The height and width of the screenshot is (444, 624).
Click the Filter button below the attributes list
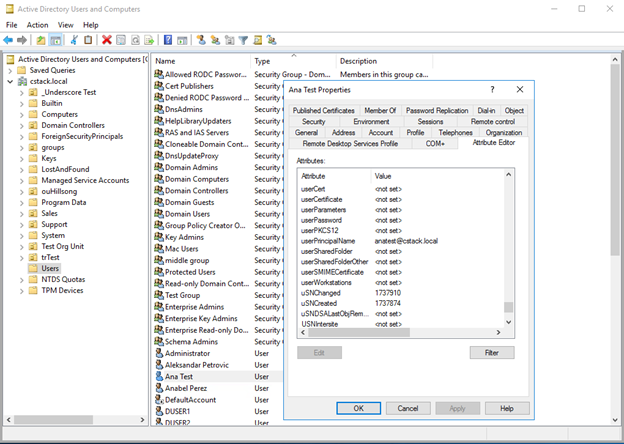point(492,352)
